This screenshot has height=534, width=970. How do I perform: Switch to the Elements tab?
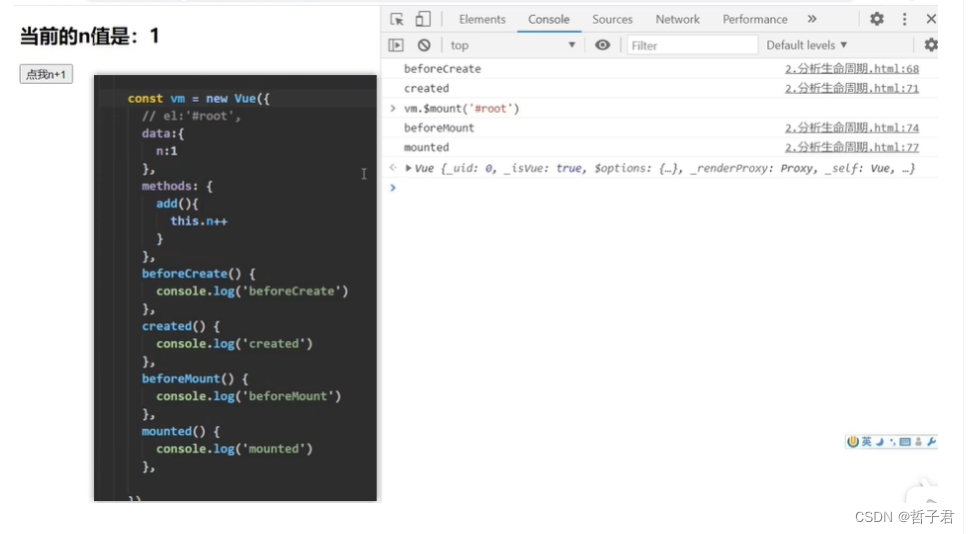pos(482,19)
